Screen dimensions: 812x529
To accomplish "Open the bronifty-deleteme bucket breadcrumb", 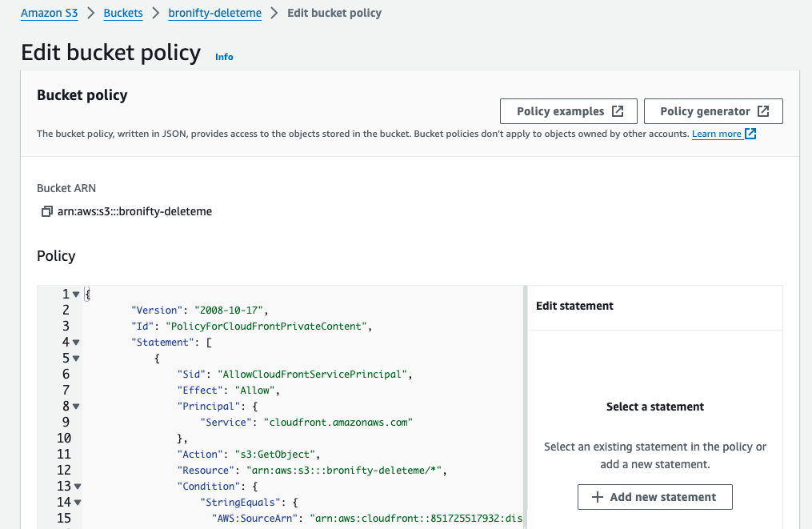I will pos(214,13).
